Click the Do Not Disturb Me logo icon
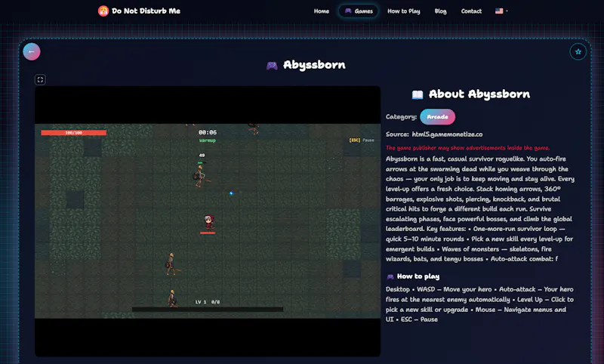This screenshot has width=604, height=364. pyautogui.click(x=103, y=11)
